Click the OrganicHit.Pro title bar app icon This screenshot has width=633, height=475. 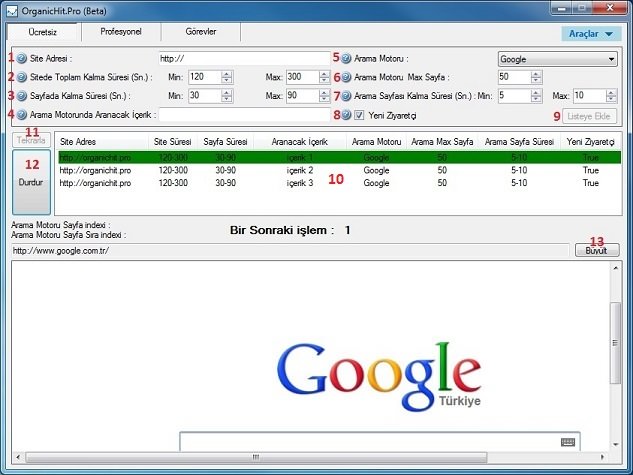tap(12, 11)
